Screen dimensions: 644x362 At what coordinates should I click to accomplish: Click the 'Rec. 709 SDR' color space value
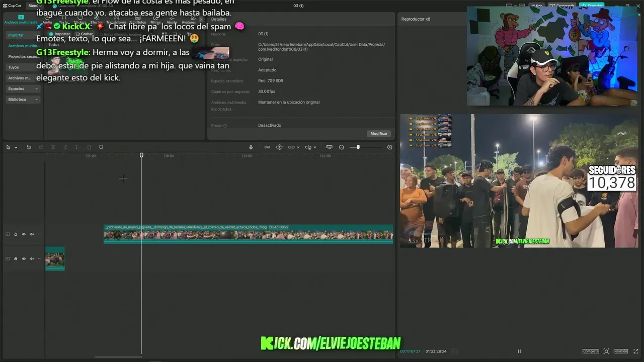(271, 81)
